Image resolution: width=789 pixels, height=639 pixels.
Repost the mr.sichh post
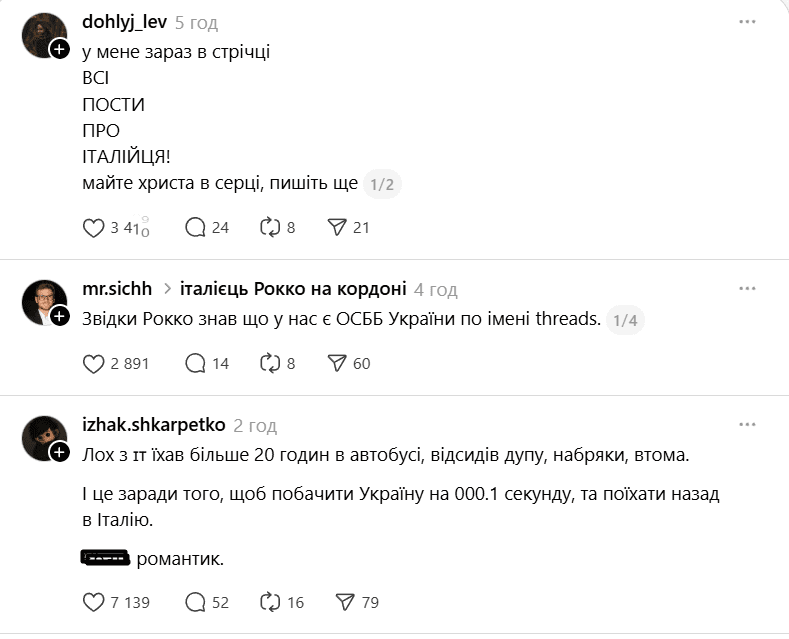[x=270, y=364]
